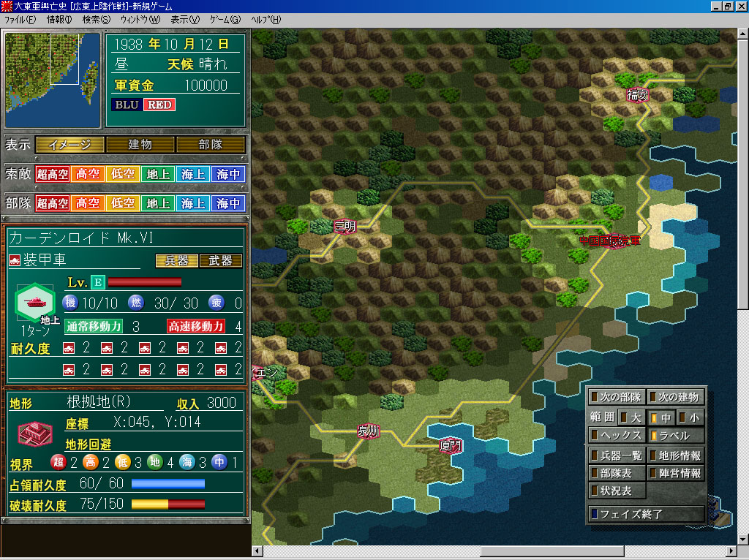Screen dimensions: 749x560
Task: Select the BLU faction button
Action: tap(127, 105)
